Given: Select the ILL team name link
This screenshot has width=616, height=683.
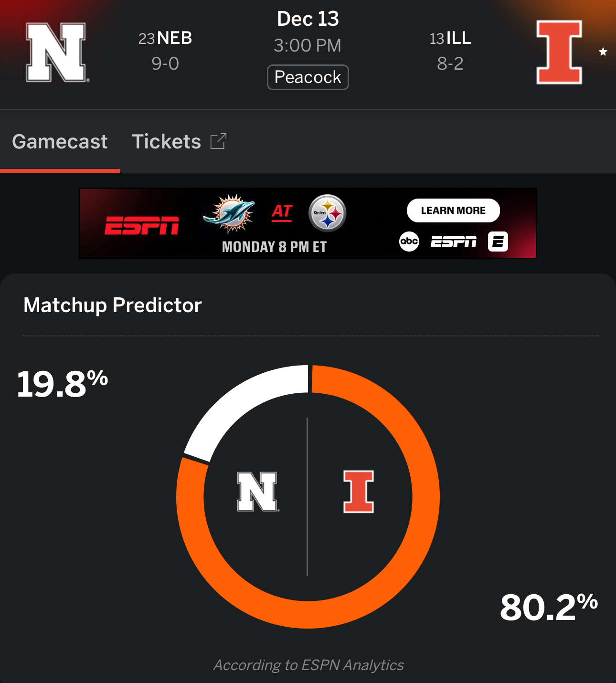Looking at the screenshot, I should [x=458, y=38].
